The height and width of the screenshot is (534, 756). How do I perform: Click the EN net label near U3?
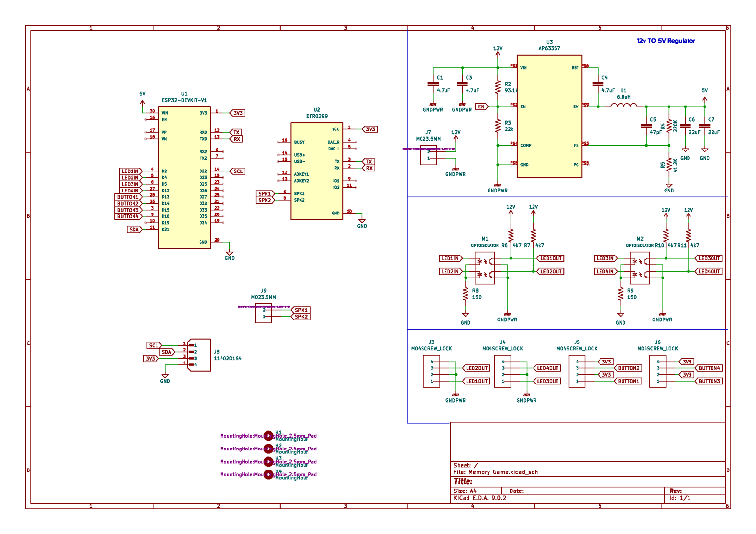[481, 107]
